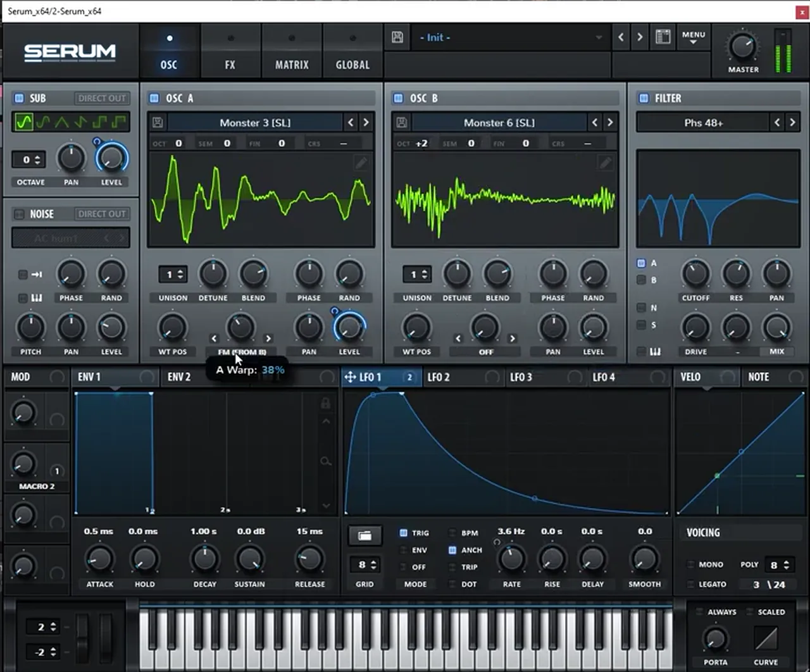Toggle noise one-shot arrow icon
The image size is (810, 672).
tap(37, 274)
